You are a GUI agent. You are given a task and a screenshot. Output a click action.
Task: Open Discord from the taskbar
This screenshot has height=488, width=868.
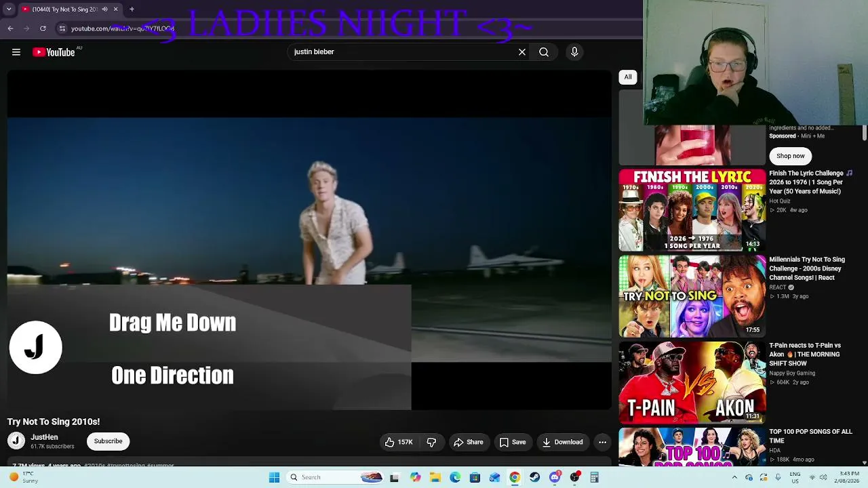point(555,477)
